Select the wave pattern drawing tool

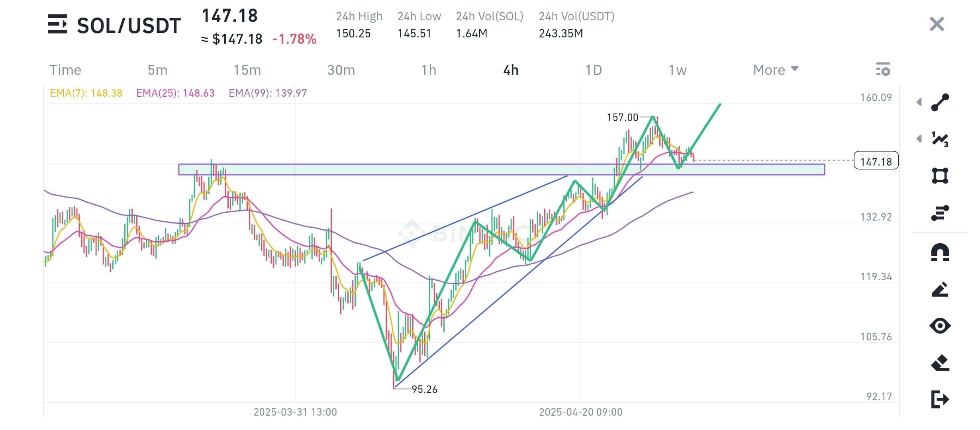940,139
